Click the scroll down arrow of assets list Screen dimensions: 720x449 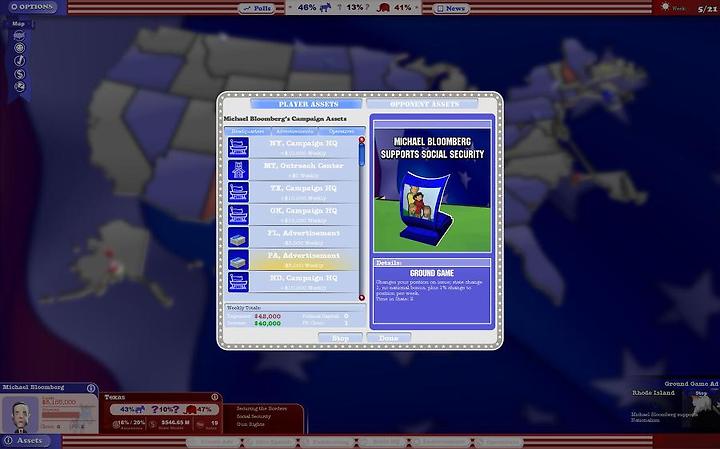tap(362, 298)
